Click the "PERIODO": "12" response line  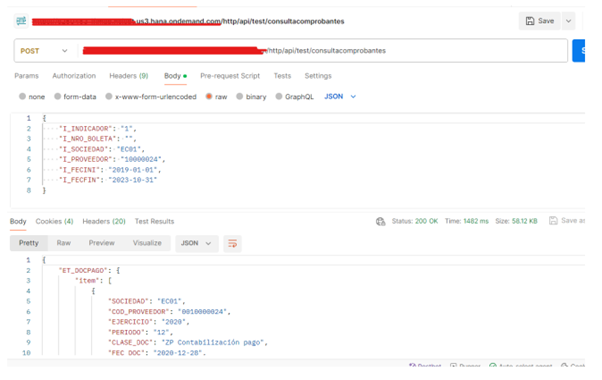141,332
